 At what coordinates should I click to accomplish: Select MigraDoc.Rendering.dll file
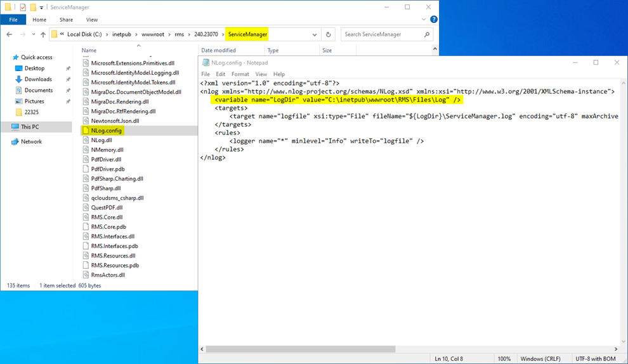click(120, 101)
